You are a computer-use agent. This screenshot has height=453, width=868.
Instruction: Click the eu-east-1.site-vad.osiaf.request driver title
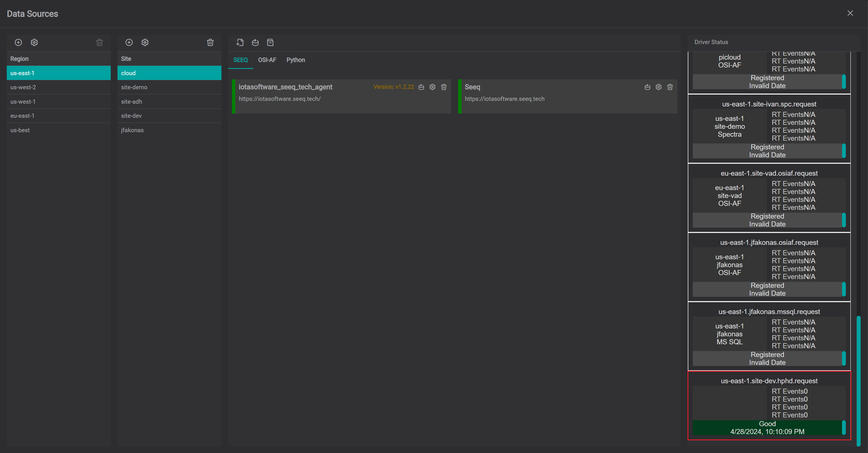[x=769, y=173]
